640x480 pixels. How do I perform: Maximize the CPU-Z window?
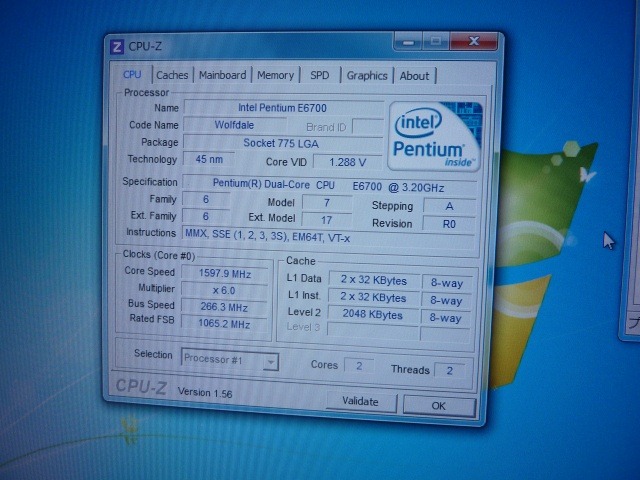435,41
